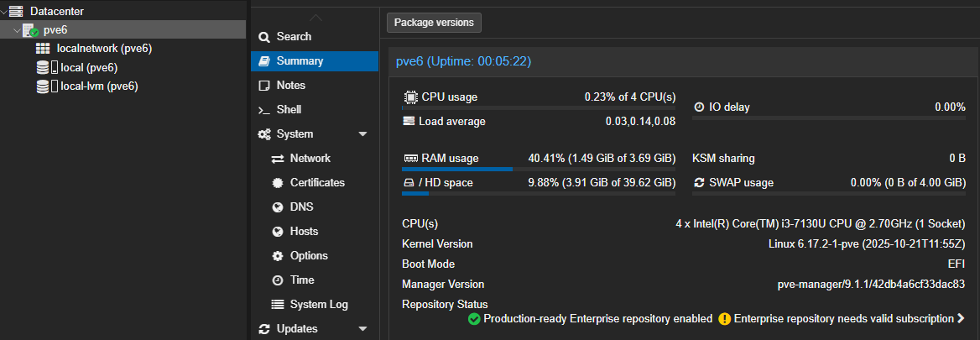Collapse the System menu section arrow
The image size is (980, 340).
(362, 134)
